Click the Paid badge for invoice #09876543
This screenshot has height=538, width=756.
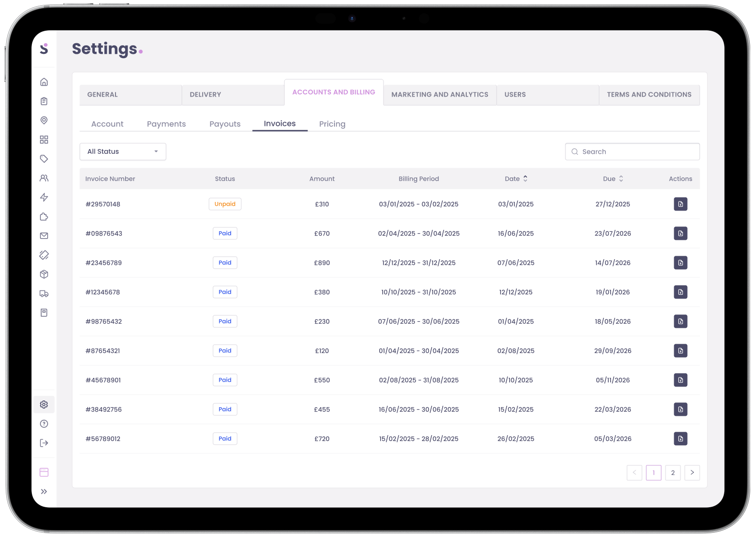(225, 233)
